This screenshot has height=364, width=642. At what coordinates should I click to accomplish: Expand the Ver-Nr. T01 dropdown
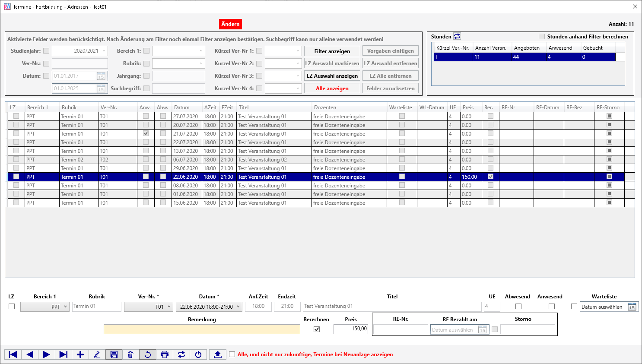pos(149,307)
